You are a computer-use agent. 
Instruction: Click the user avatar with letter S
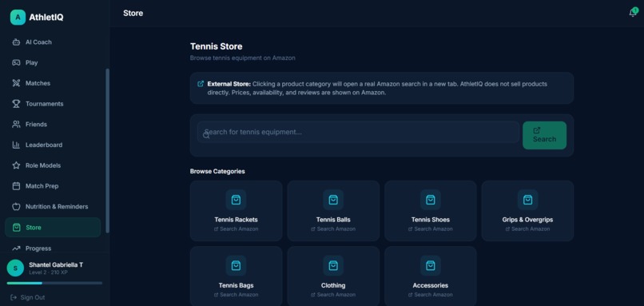point(16,268)
